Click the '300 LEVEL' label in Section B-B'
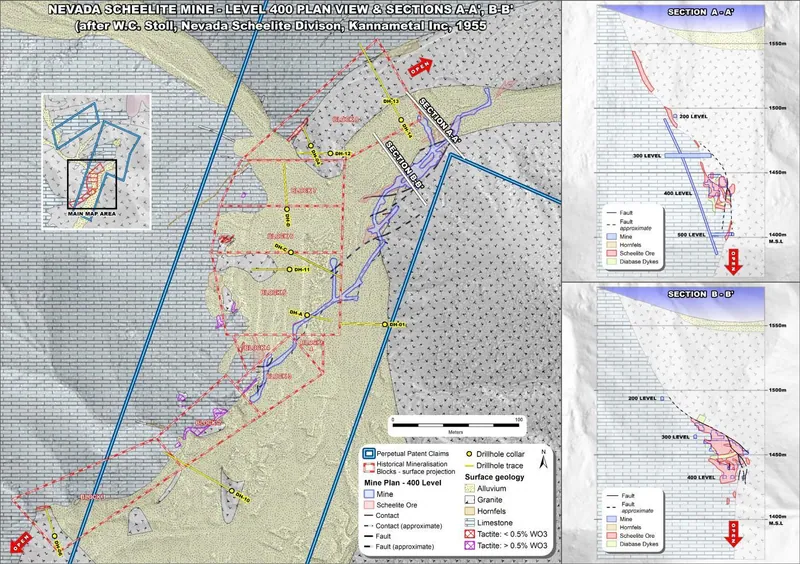Image resolution: width=800 pixels, height=564 pixels. point(676,437)
